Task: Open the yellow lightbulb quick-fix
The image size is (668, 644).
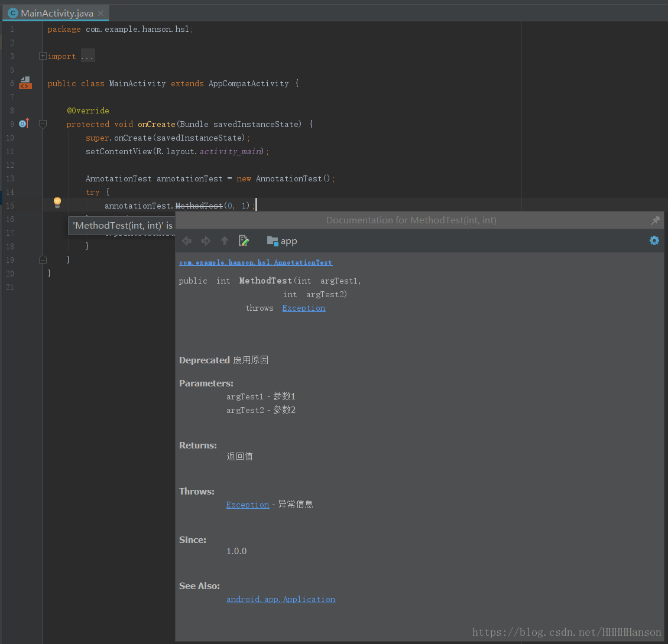Action: click(x=57, y=202)
